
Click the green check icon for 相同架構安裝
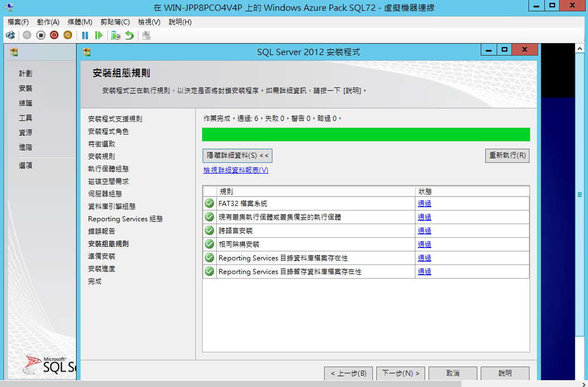tap(209, 244)
